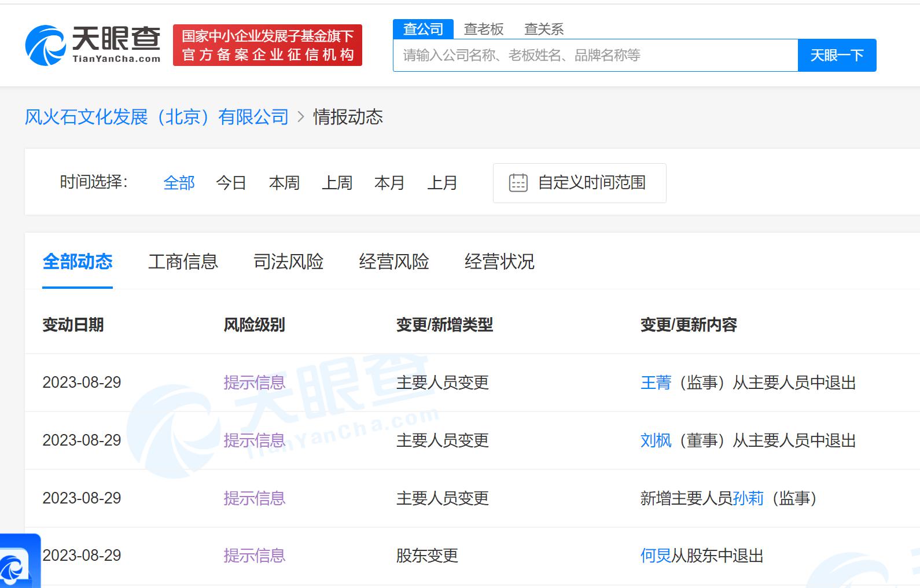
Task: Open the 经营状况 tab
Action: [499, 262]
